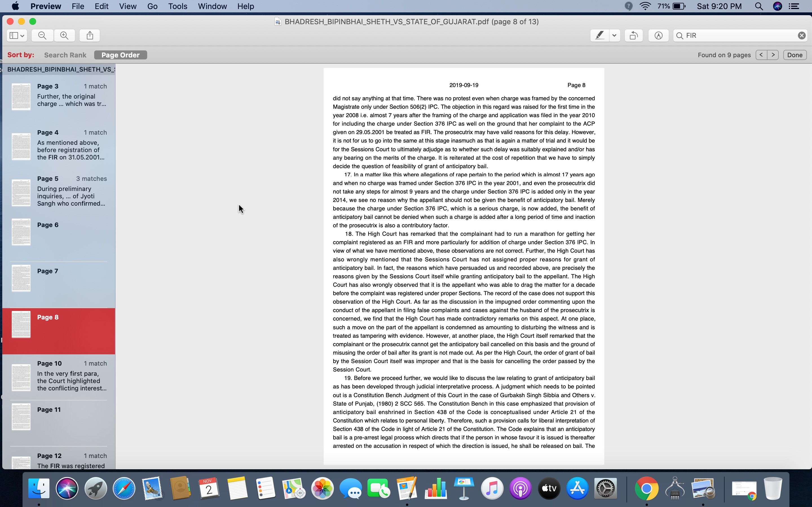
Task: Click inside the FIR search field
Action: click(x=738, y=35)
